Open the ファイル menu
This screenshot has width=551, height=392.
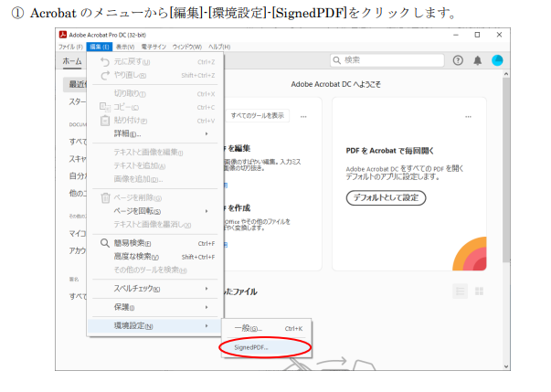coord(70,47)
